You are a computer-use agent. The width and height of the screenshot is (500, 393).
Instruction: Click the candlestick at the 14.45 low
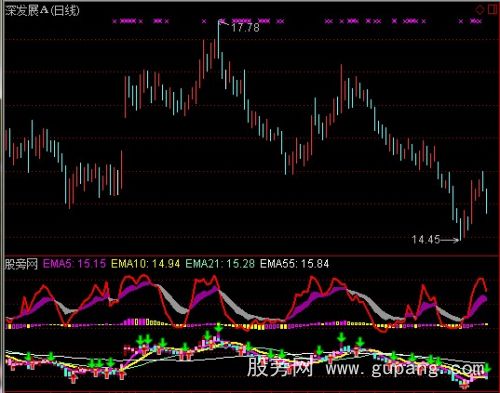[461, 229]
